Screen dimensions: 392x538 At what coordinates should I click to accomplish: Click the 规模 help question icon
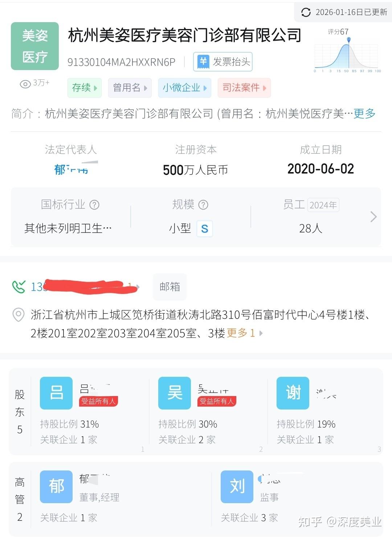(203, 205)
